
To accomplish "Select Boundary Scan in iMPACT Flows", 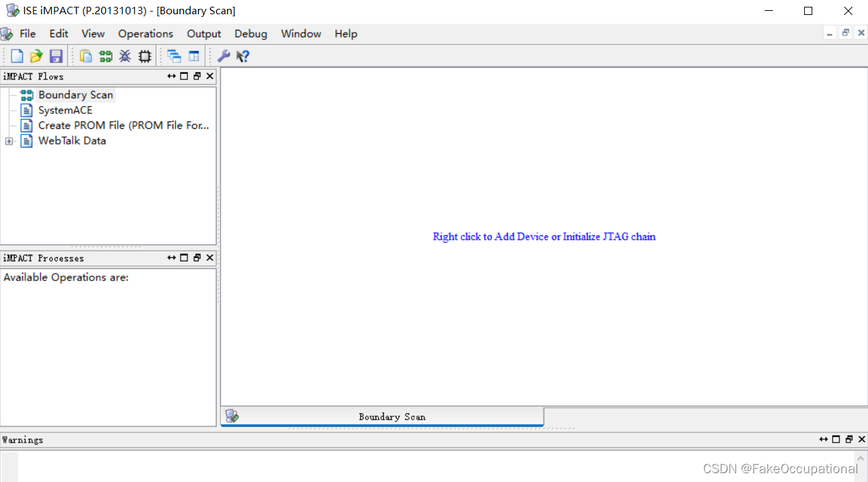I will (x=75, y=95).
